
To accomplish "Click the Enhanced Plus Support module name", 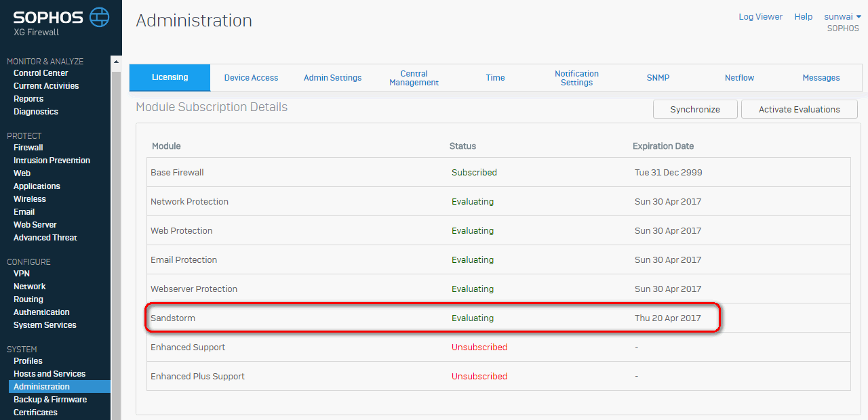I will [x=197, y=377].
